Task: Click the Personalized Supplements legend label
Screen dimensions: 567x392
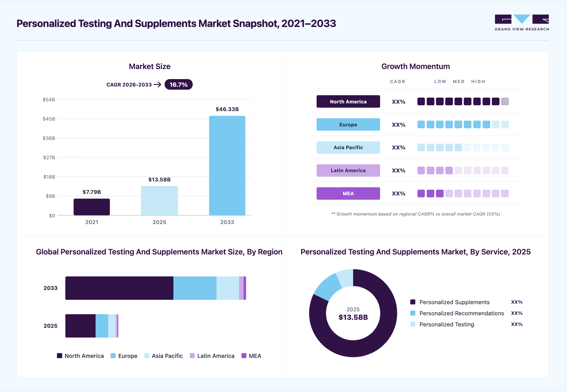Action: tap(454, 302)
